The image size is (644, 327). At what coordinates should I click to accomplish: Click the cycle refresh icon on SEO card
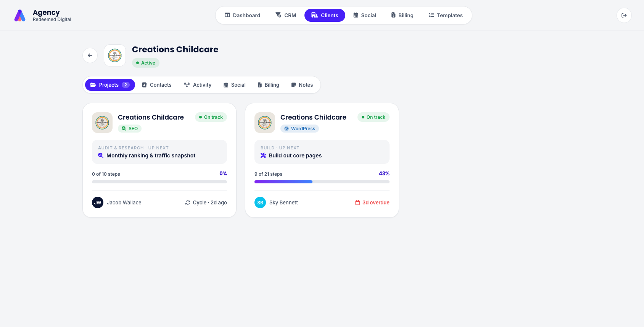[x=188, y=202]
